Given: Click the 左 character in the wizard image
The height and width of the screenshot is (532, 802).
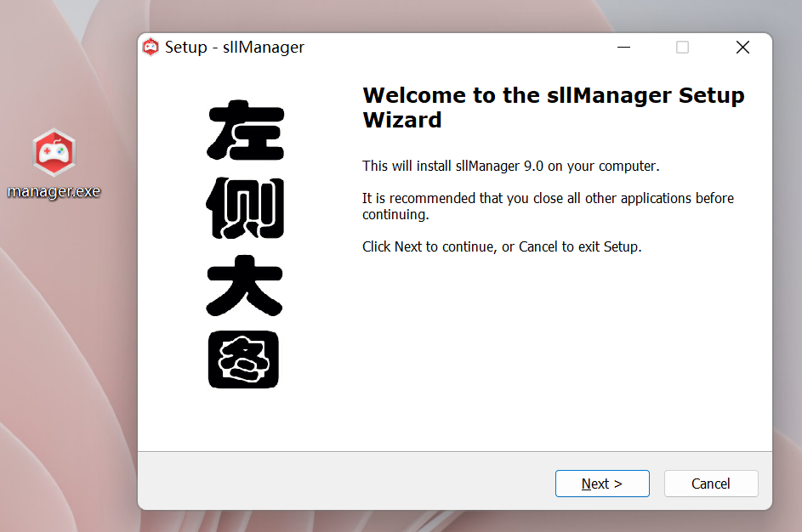Looking at the screenshot, I should click(x=245, y=132).
